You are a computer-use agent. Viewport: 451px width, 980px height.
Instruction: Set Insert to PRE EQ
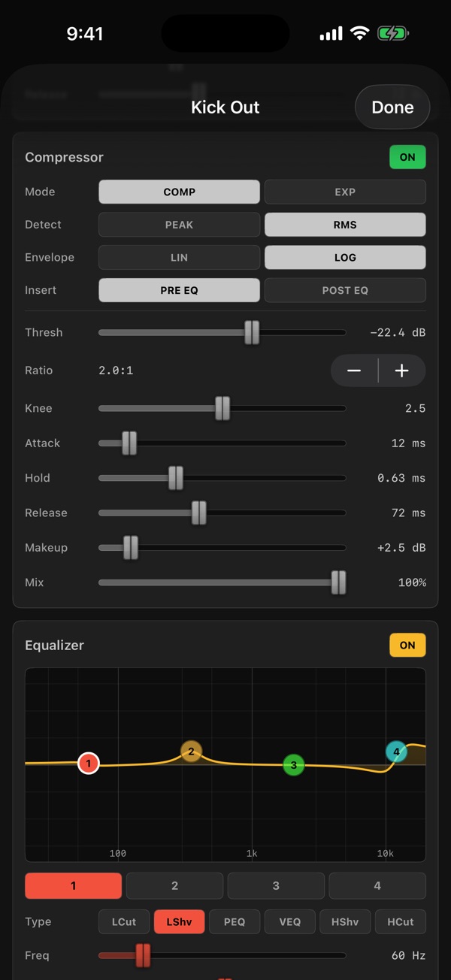(179, 290)
